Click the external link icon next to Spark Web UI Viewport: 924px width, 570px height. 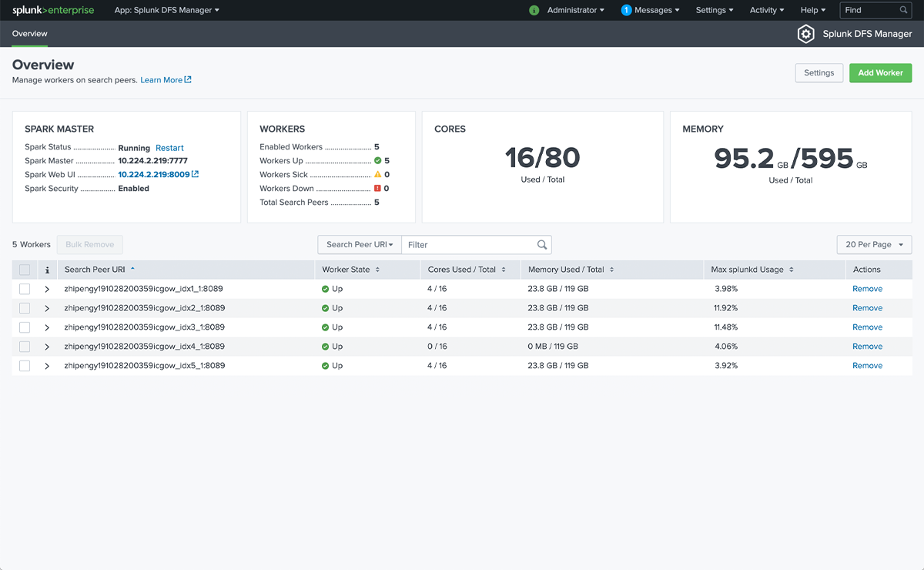(x=196, y=174)
